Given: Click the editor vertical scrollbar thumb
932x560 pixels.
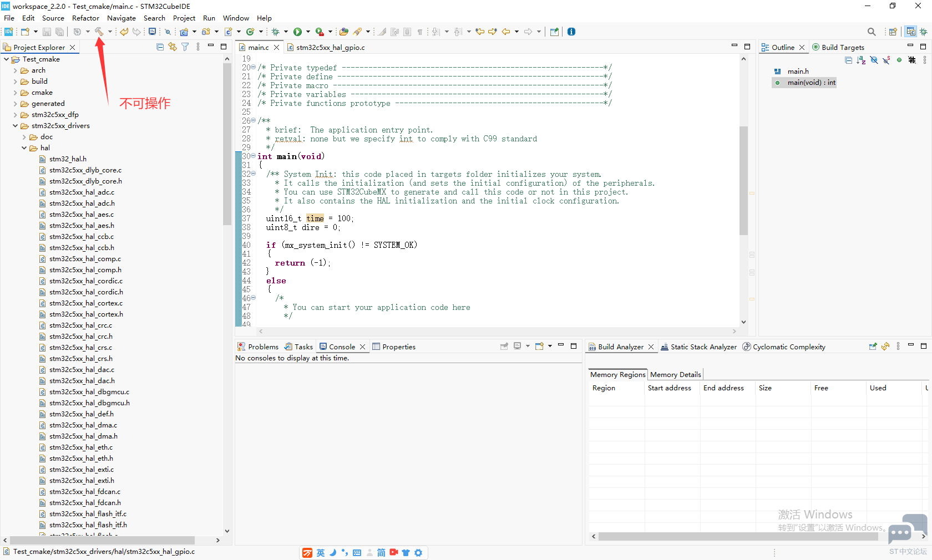Looking at the screenshot, I should pos(743,180).
